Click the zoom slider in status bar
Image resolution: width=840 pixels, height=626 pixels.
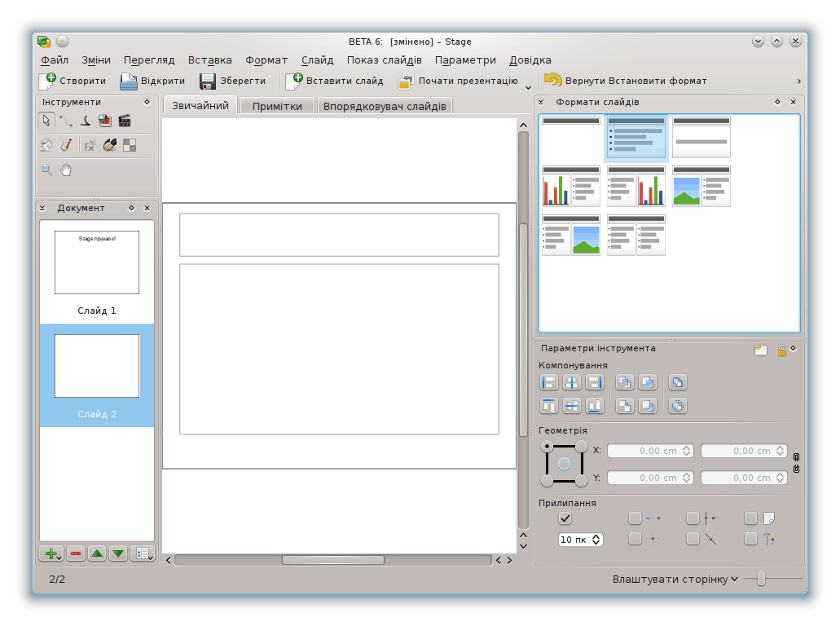(x=761, y=579)
